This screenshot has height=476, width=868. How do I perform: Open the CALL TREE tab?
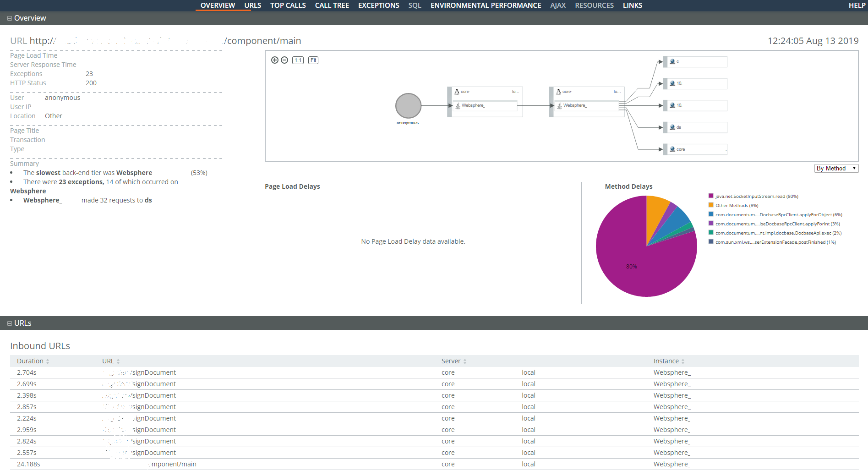(x=332, y=5)
